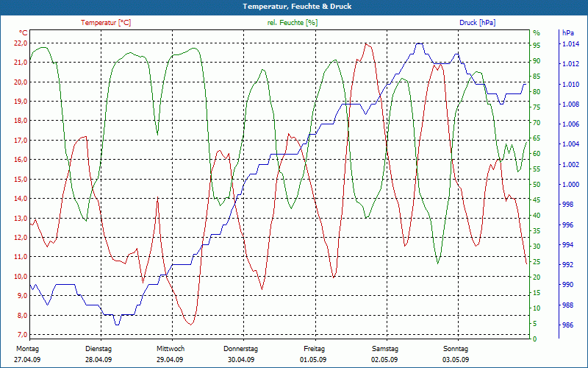The width and height of the screenshot is (588, 368).
Task: Select the blue 'Druck [hPa]' legend label
Action: click(477, 23)
